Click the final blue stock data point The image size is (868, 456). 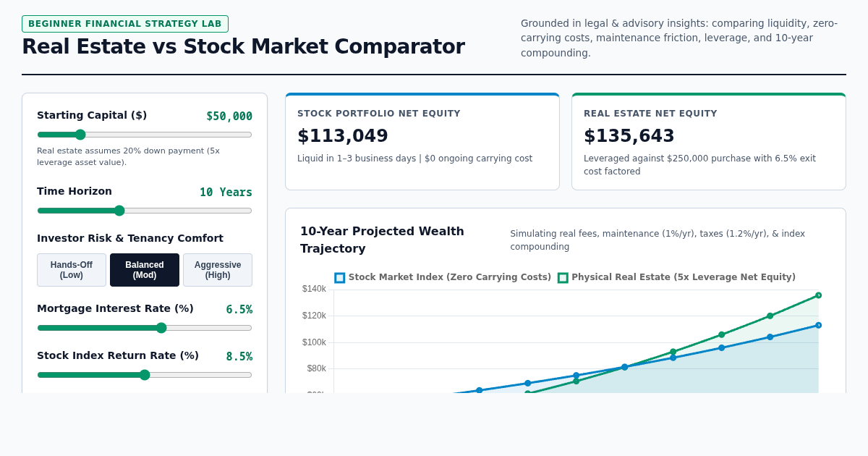tap(819, 325)
